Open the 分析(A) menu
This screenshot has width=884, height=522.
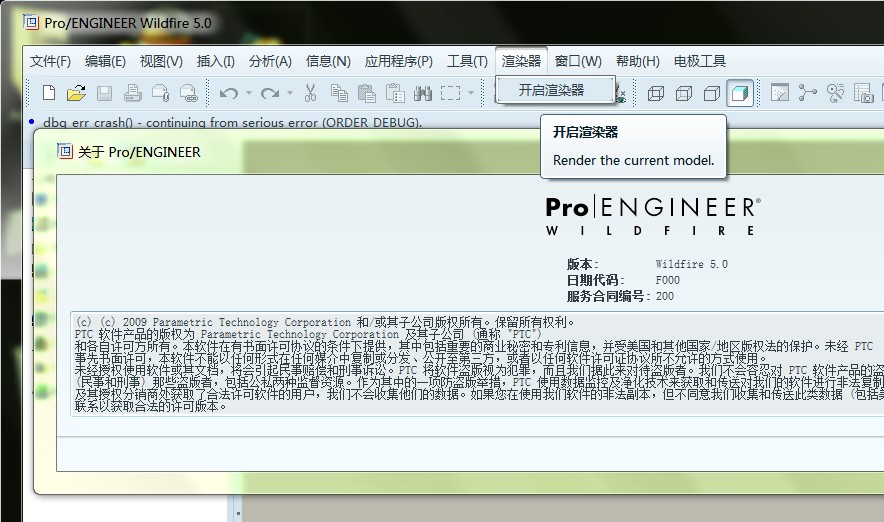pos(270,61)
